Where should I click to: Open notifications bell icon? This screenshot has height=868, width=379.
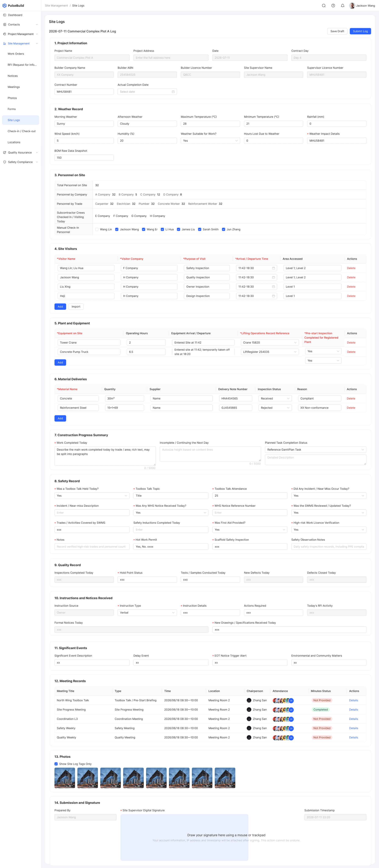point(342,6)
